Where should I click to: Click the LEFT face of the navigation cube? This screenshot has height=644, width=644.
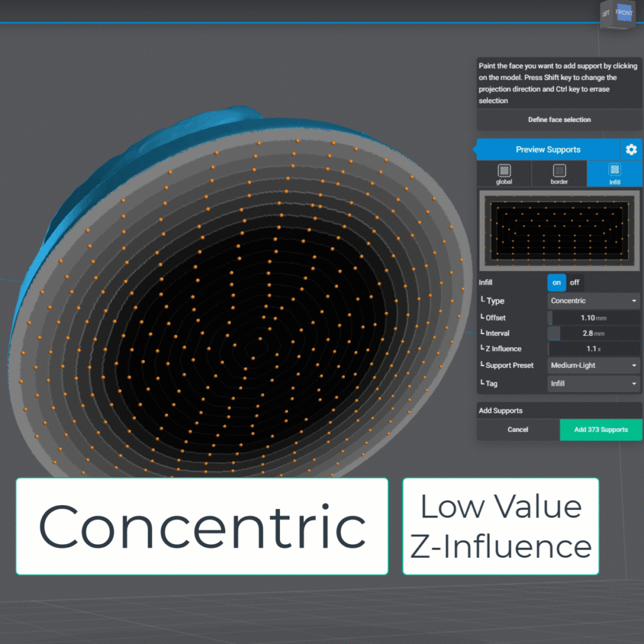(x=605, y=13)
